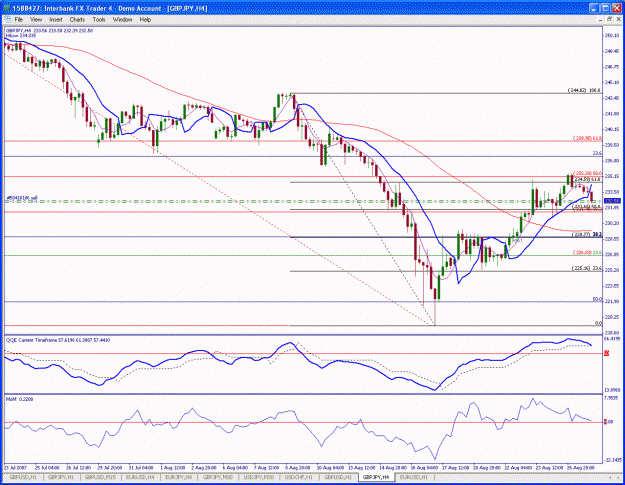Switch to the USDCHF,H1 chart tab
The width and height of the screenshot is (625, 485).
point(299,477)
